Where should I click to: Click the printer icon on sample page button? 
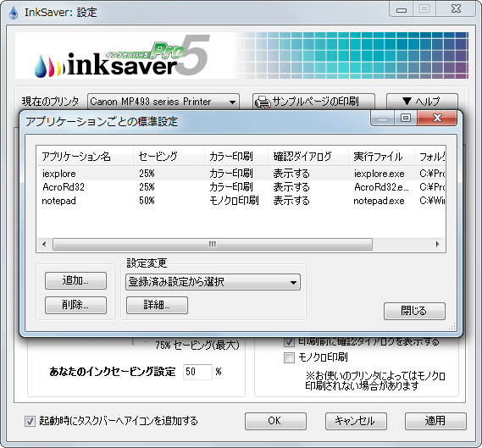[263, 102]
